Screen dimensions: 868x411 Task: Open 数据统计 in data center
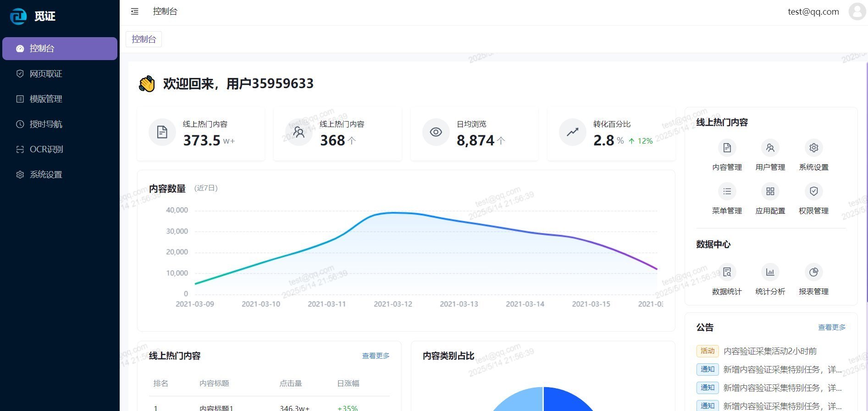727,272
